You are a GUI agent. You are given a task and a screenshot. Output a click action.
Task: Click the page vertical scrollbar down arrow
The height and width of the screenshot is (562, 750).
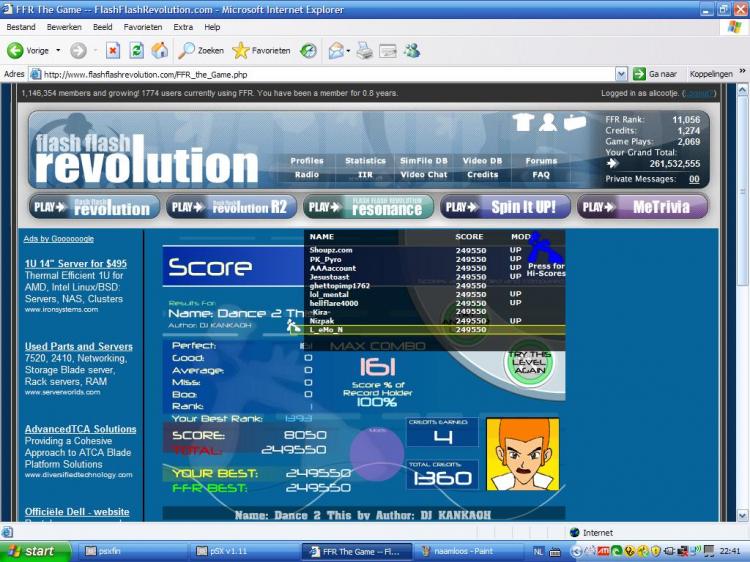[742, 516]
